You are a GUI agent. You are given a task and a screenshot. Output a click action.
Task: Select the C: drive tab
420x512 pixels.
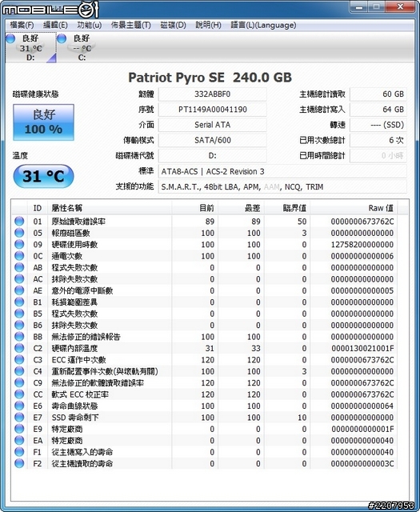coord(82,48)
